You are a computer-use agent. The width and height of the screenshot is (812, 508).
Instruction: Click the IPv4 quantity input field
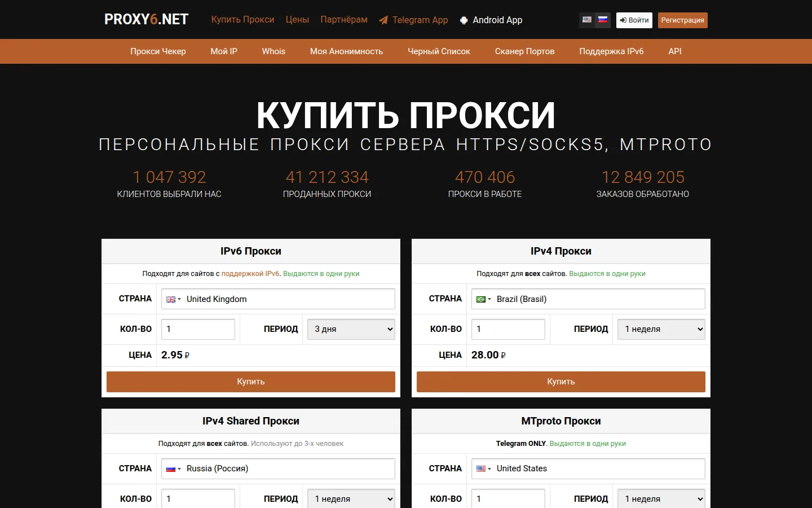[508, 329]
